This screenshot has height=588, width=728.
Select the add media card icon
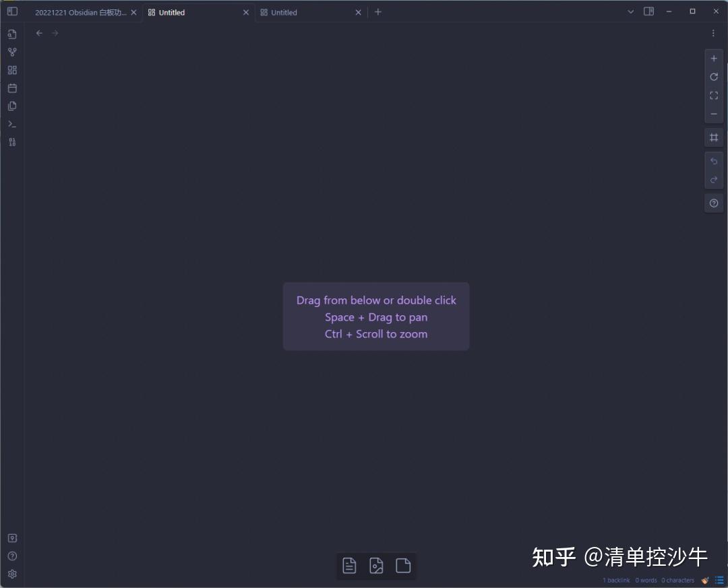point(376,566)
